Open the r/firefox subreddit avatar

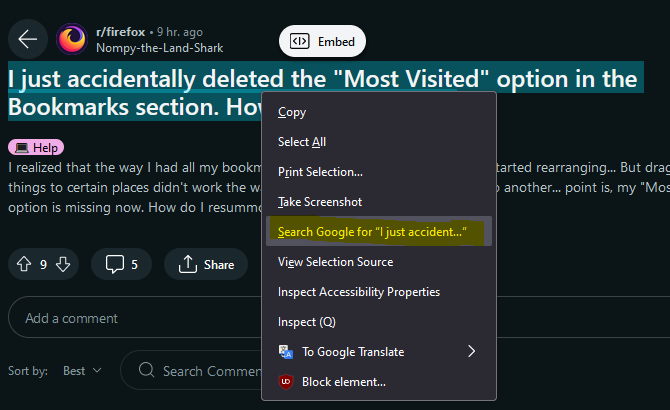72,39
